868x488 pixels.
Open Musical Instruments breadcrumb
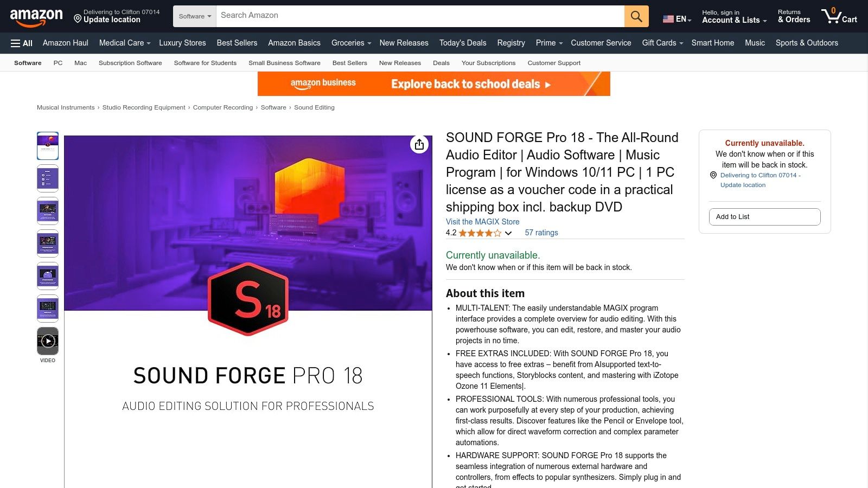66,107
